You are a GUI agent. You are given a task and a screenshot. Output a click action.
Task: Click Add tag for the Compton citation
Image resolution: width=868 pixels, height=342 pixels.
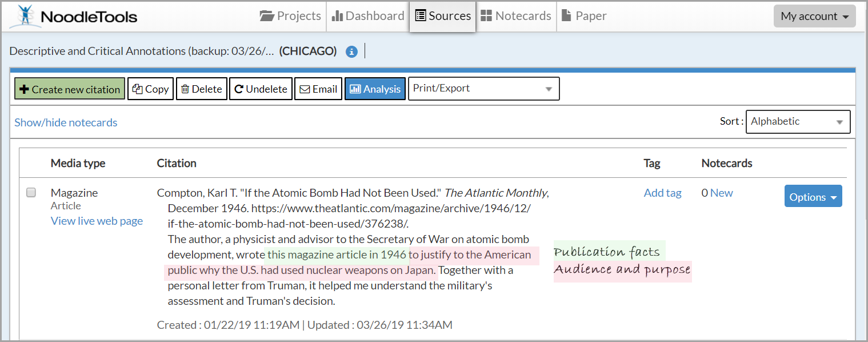tap(662, 193)
